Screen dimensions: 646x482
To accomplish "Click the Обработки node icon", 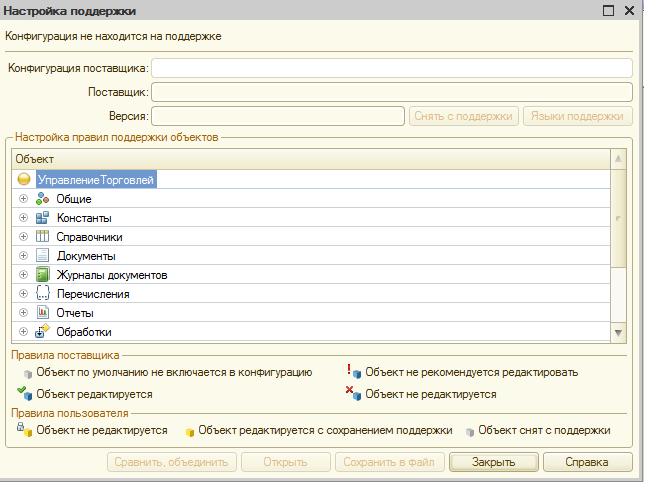I will pos(42,332).
